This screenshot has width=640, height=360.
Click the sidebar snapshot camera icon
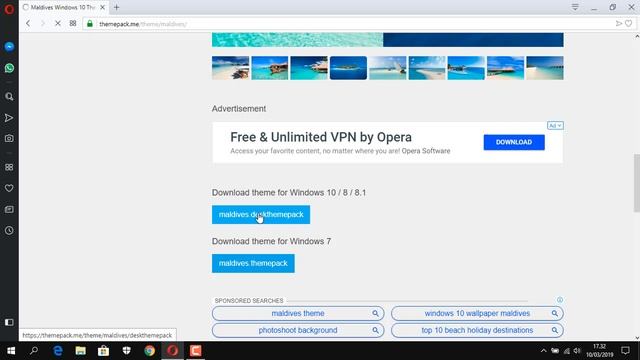click(9, 138)
